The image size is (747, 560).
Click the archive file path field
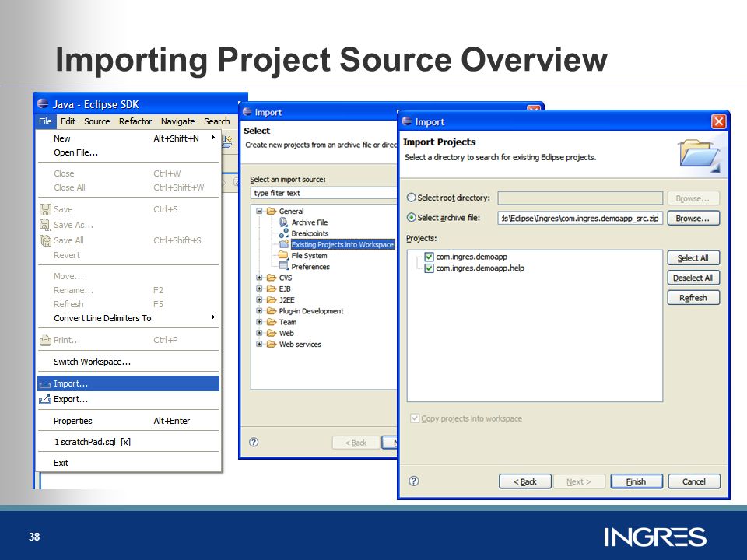(580, 218)
